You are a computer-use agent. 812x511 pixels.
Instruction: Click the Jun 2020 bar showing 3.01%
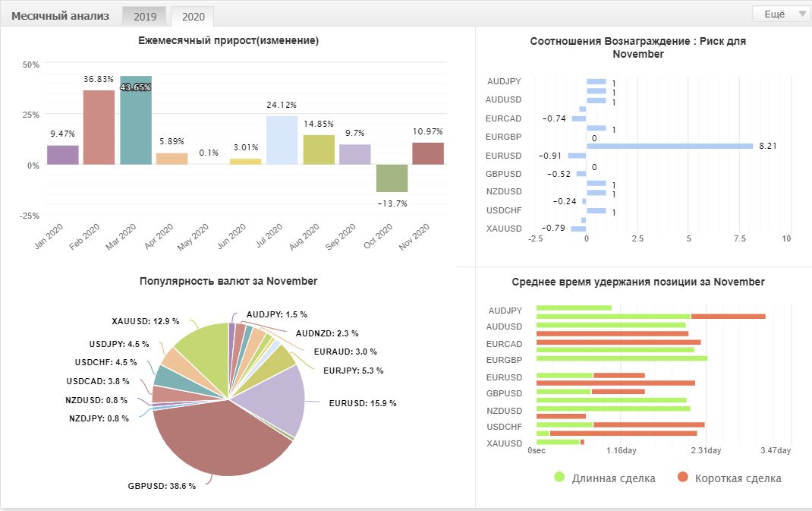point(245,162)
